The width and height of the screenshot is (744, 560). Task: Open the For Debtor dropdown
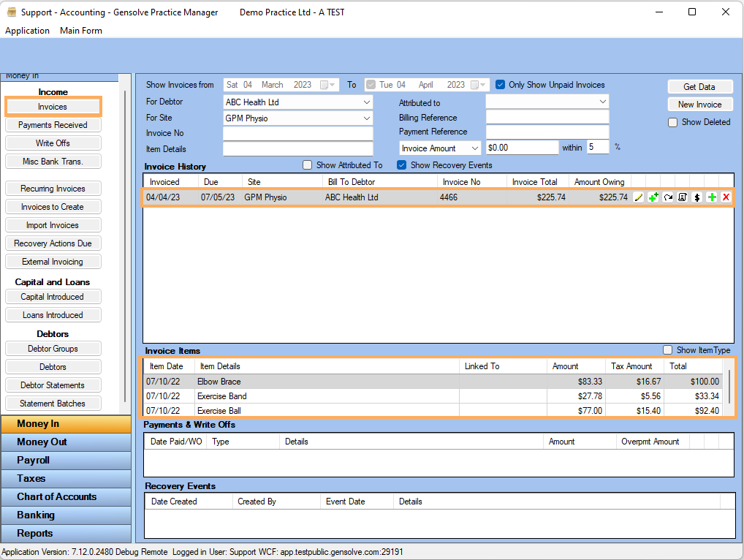coord(368,102)
